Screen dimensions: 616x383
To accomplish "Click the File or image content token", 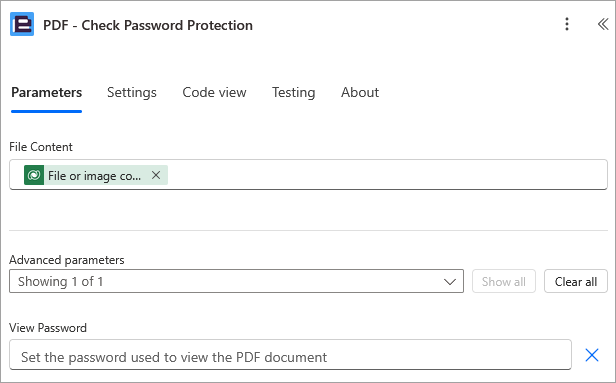I will click(x=96, y=175).
